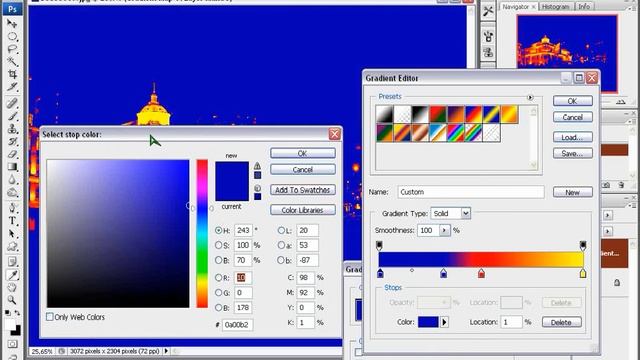Open the Gradient Type dropdown
The image size is (640, 360).
(x=465, y=213)
